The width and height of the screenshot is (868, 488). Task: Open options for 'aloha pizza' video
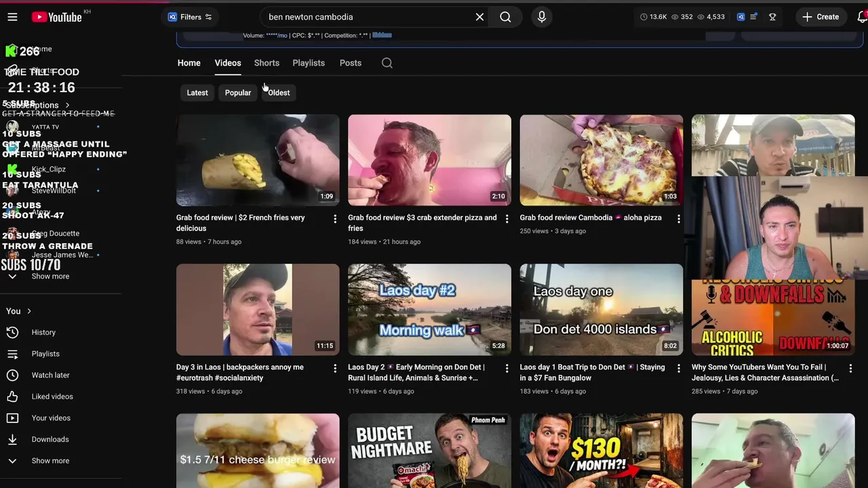point(678,219)
